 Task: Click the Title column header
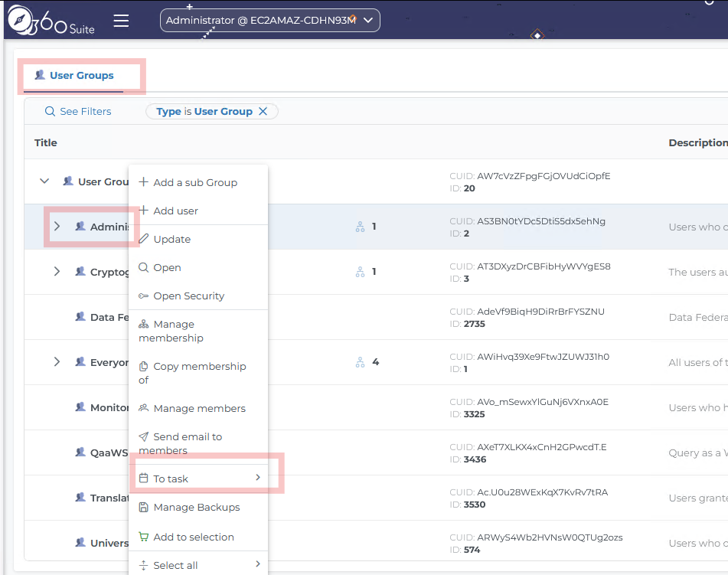(45, 142)
